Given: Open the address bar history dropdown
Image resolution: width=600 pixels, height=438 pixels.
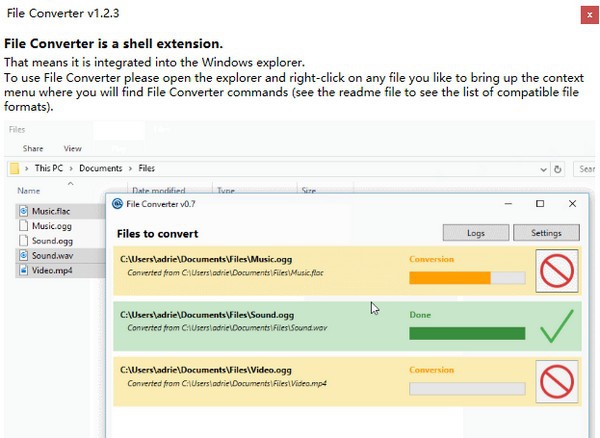Looking at the screenshot, I should 543,169.
